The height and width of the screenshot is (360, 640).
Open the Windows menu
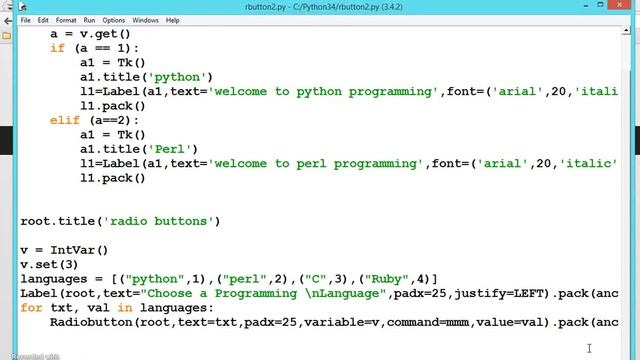(x=145, y=20)
